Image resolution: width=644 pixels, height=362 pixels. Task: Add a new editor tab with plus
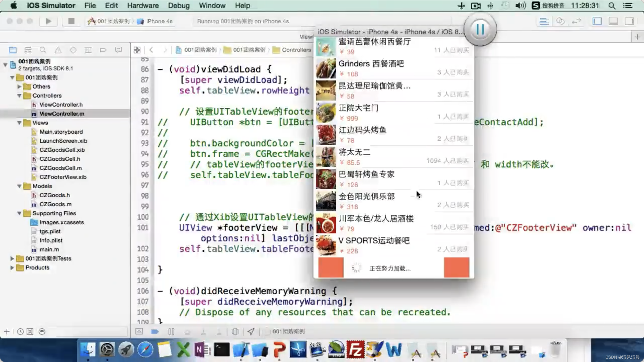point(638,37)
